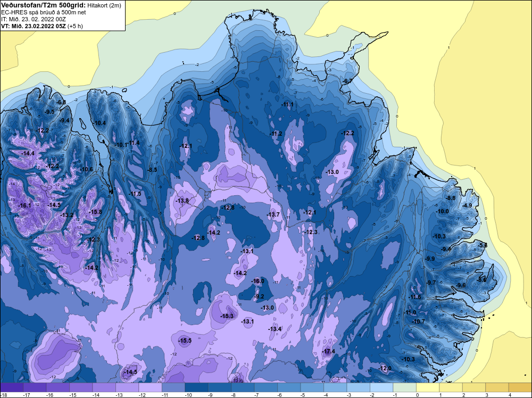Screen dimensions: 532x398
Task: Click the -11.6 temperature label
Action: point(414,297)
